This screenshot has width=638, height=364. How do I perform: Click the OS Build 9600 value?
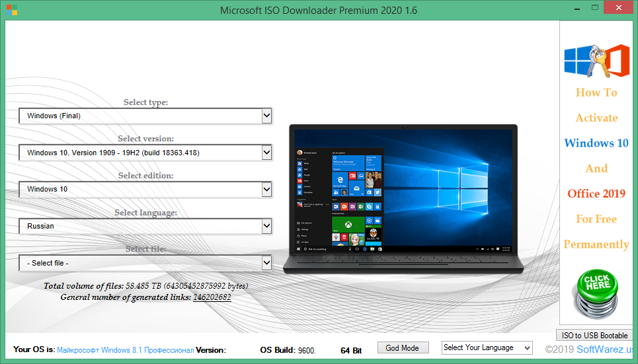coord(306,350)
